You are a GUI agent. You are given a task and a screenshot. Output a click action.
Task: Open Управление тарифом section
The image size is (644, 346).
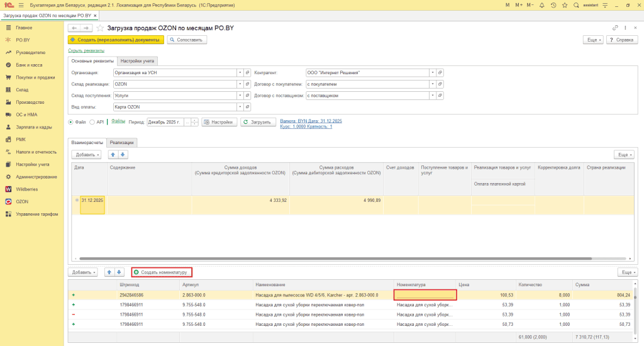coord(37,214)
